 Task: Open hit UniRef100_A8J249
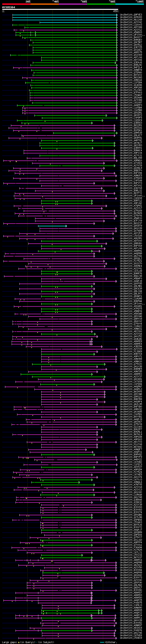point(131,20)
